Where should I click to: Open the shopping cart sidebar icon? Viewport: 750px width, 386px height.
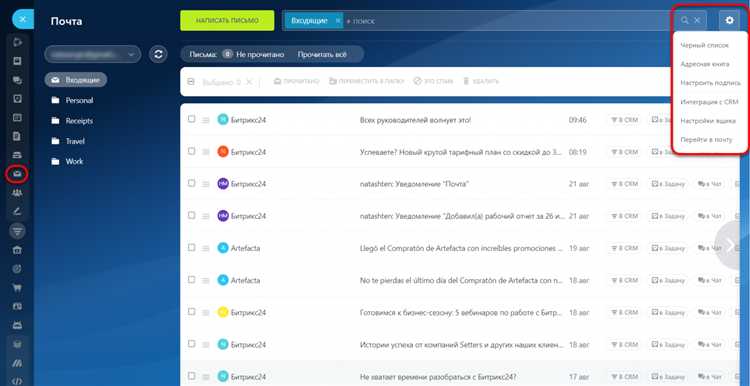click(x=18, y=287)
